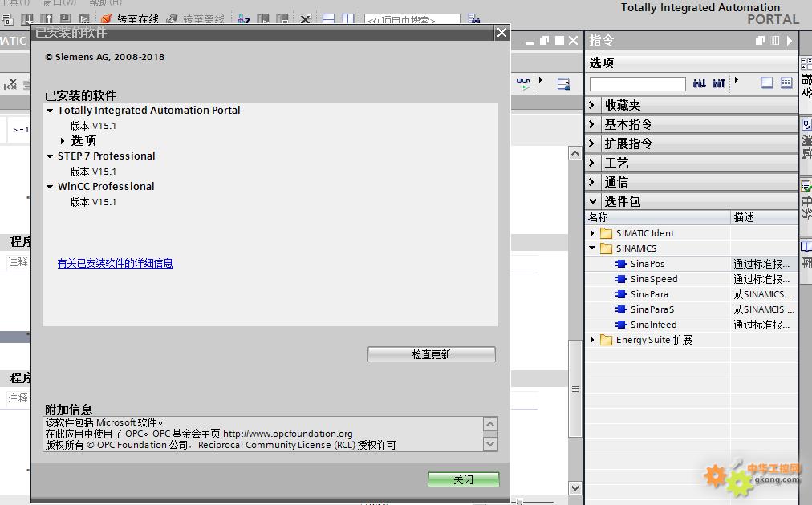Select the WinCC Professional label

[x=106, y=186]
